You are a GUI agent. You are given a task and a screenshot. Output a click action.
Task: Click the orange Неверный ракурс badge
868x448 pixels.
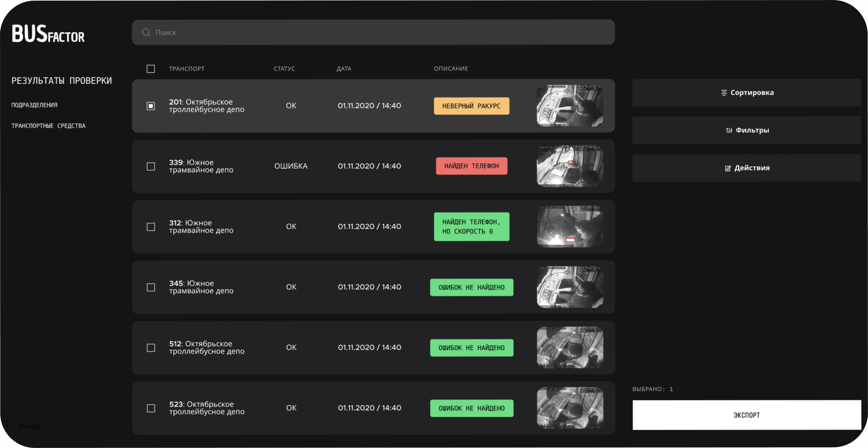pyautogui.click(x=471, y=106)
